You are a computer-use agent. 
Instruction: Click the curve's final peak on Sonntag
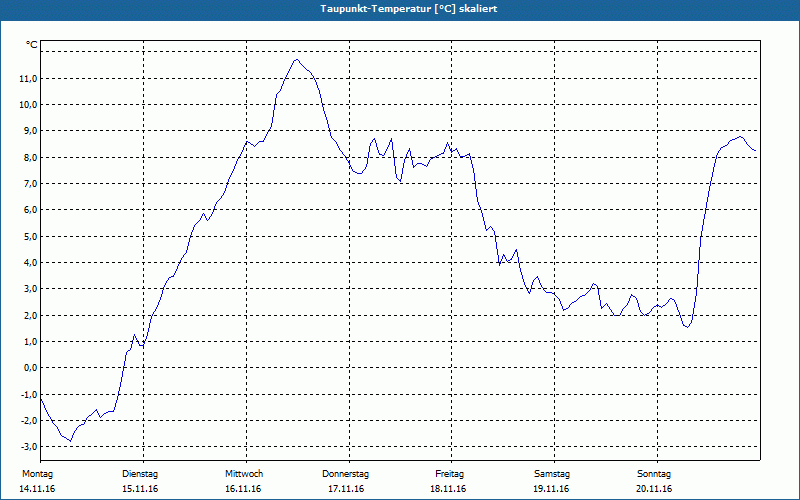click(740, 136)
